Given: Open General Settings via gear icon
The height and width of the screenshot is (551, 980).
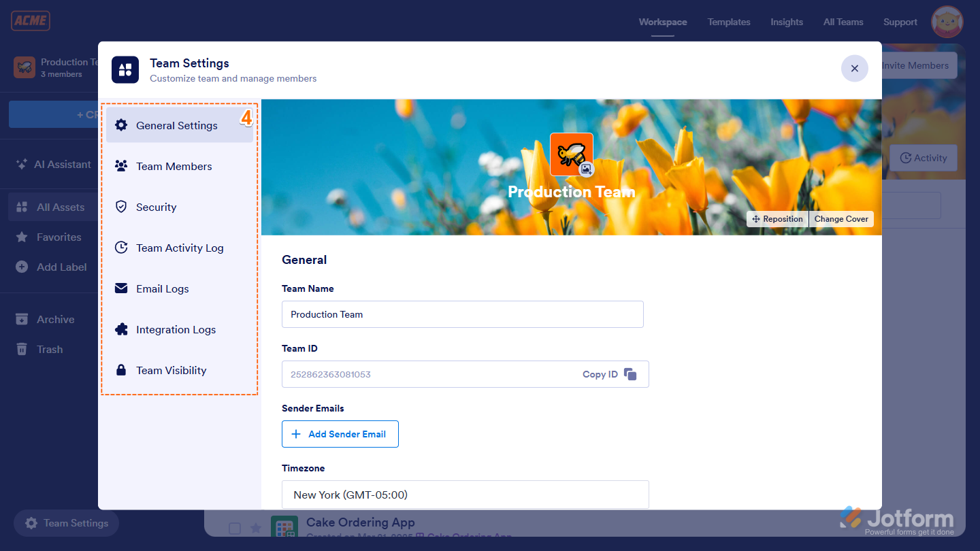Looking at the screenshot, I should click(121, 125).
